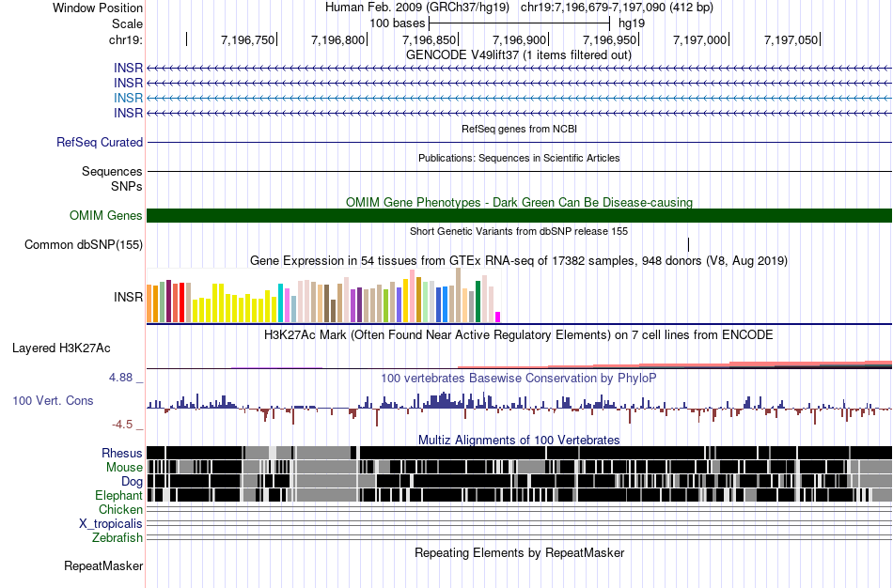Open the RefSeq genes from NCBI title

click(519, 129)
